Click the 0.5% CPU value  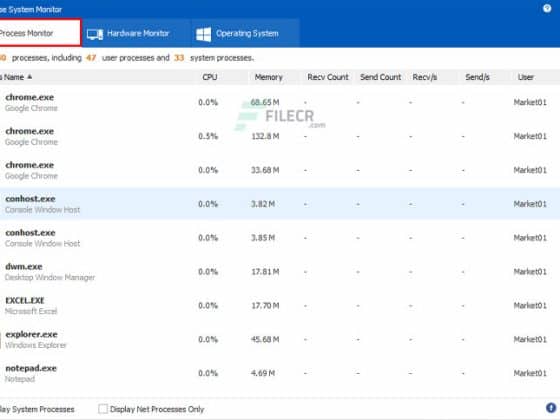tap(208, 136)
